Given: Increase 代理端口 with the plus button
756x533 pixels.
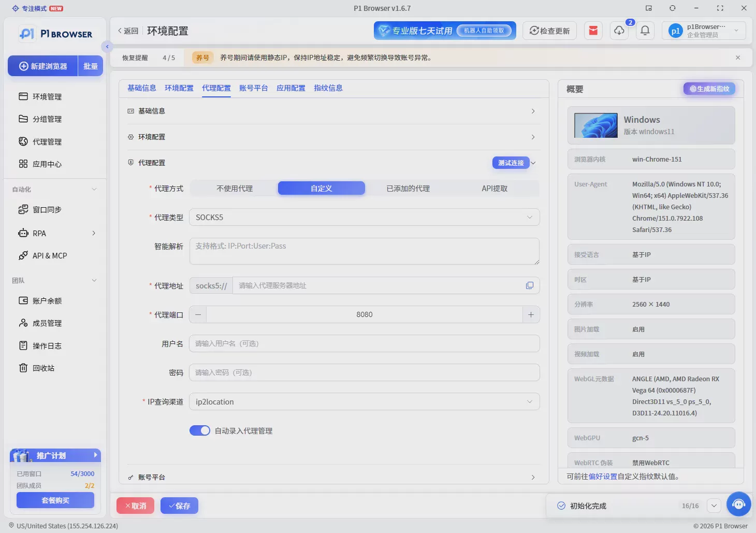Looking at the screenshot, I should pos(531,314).
